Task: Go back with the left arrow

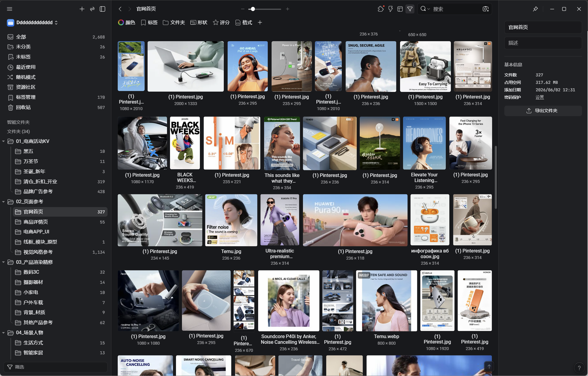Action: pos(120,9)
